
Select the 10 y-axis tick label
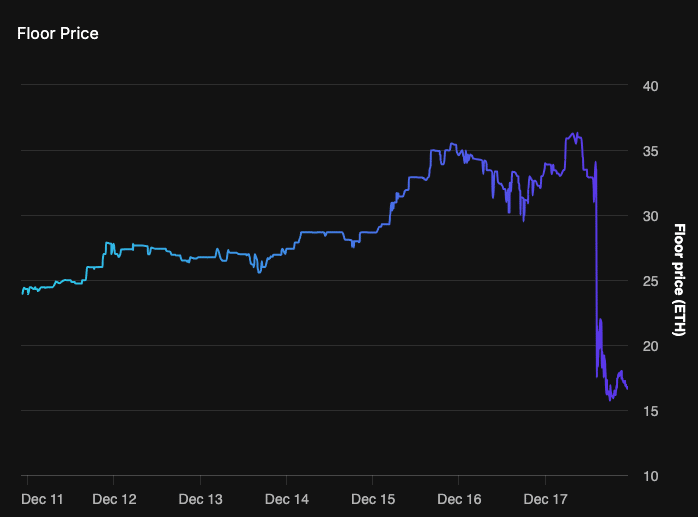[x=650, y=476]
